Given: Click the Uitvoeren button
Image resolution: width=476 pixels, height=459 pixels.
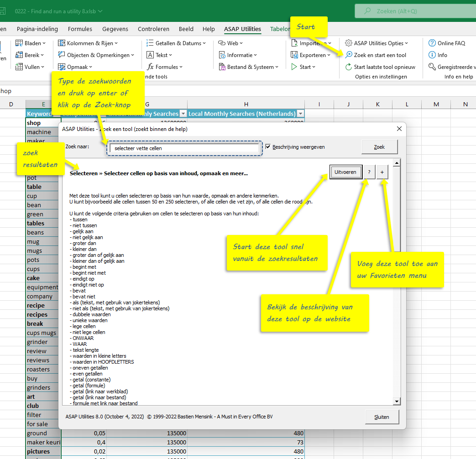Looking at the screenshot, I should click(x=345, y=172).
